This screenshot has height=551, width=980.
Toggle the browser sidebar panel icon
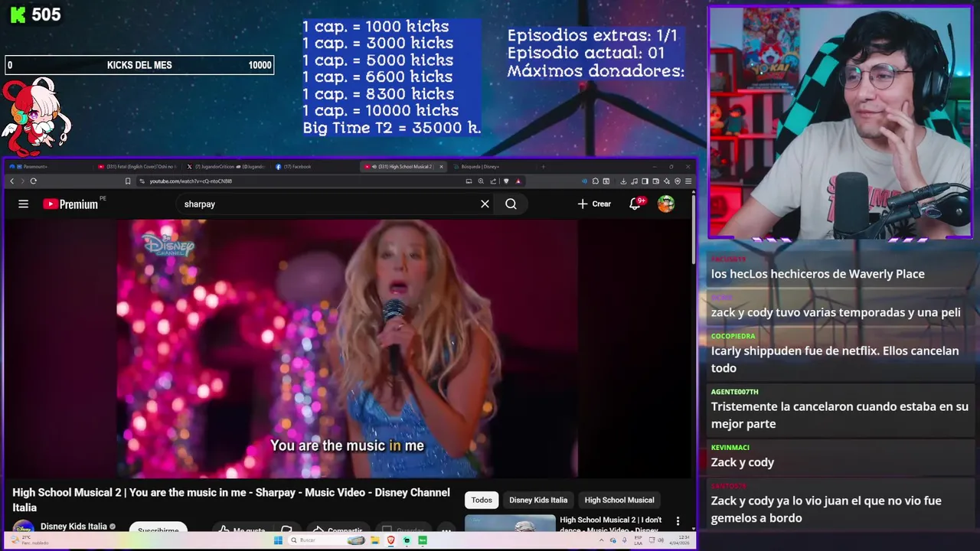pyautogui.click(x=645, y=181)
